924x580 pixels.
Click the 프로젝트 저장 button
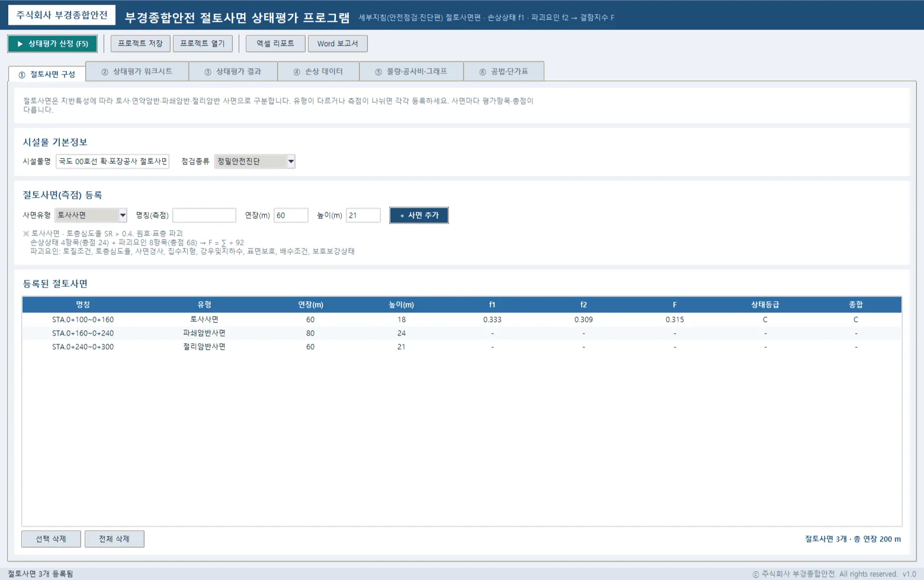coord(140,44)
